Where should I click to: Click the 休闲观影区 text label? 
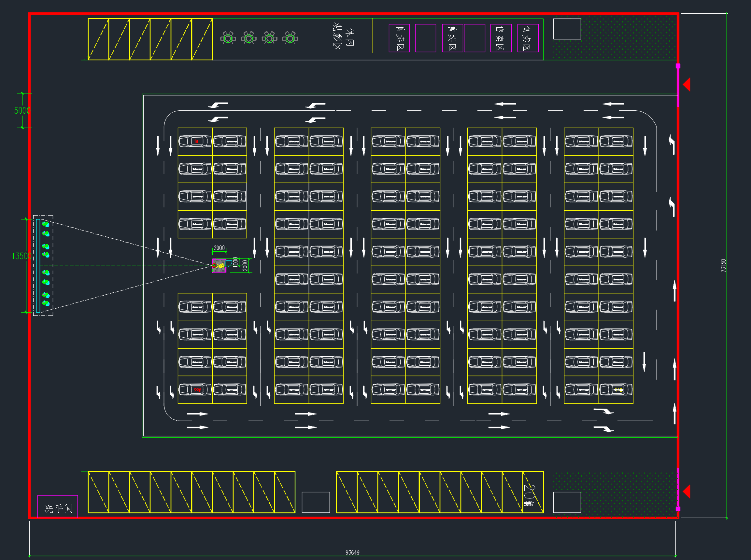click(344, 36)
